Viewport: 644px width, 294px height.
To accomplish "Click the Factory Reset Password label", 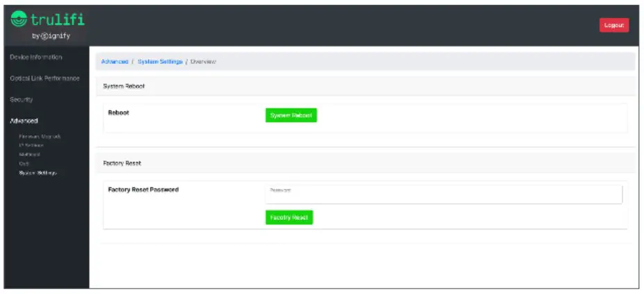I will tap(144, 190).
